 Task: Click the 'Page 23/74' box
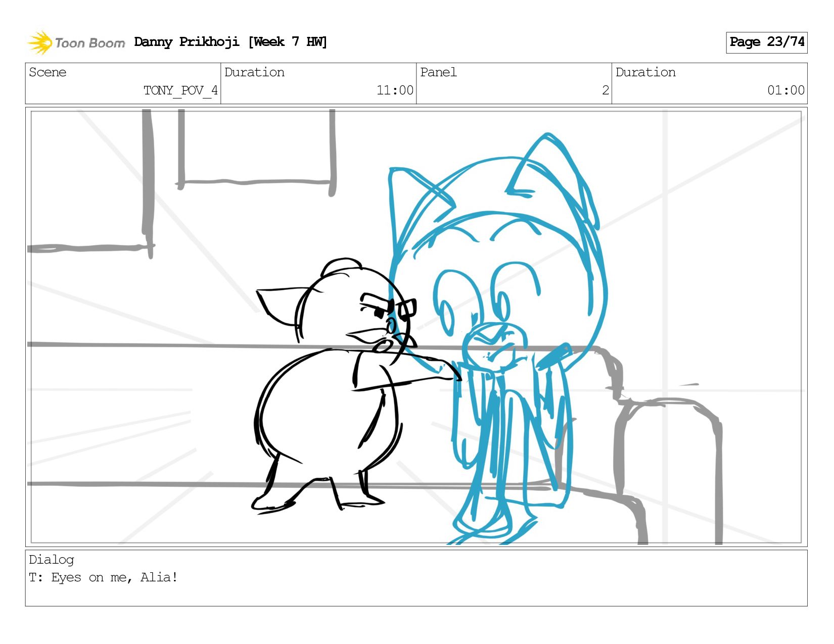pyautogui.click(x=766, y=42)
